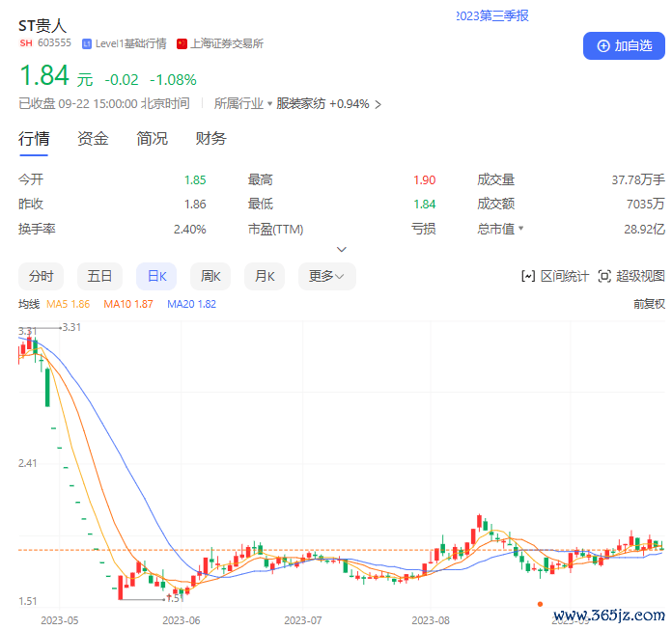Click the 前复权 adjustment option

pos(649,304)
